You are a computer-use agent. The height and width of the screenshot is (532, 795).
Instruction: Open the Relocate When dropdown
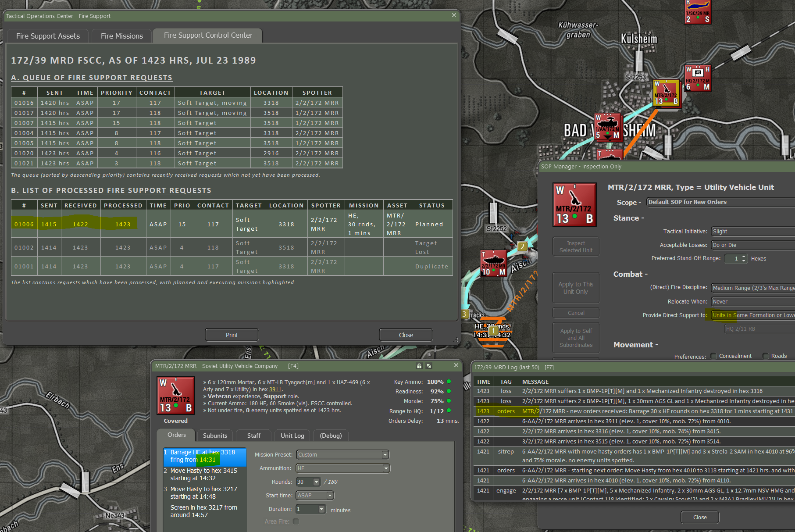(753, 302)
